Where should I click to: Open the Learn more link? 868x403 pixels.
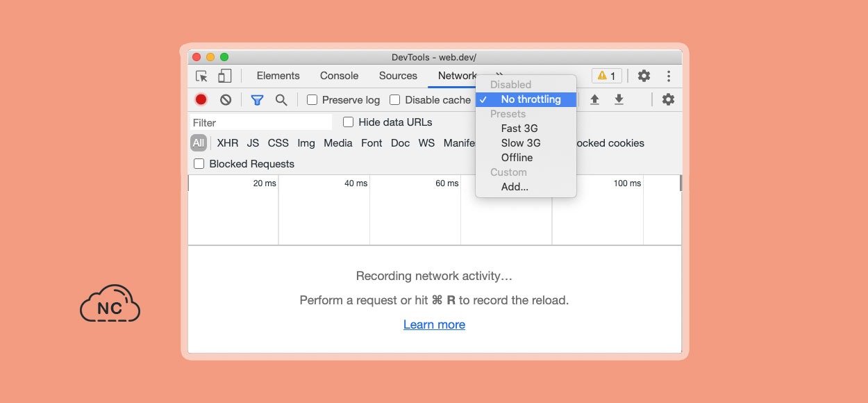[x=434, y=324]
